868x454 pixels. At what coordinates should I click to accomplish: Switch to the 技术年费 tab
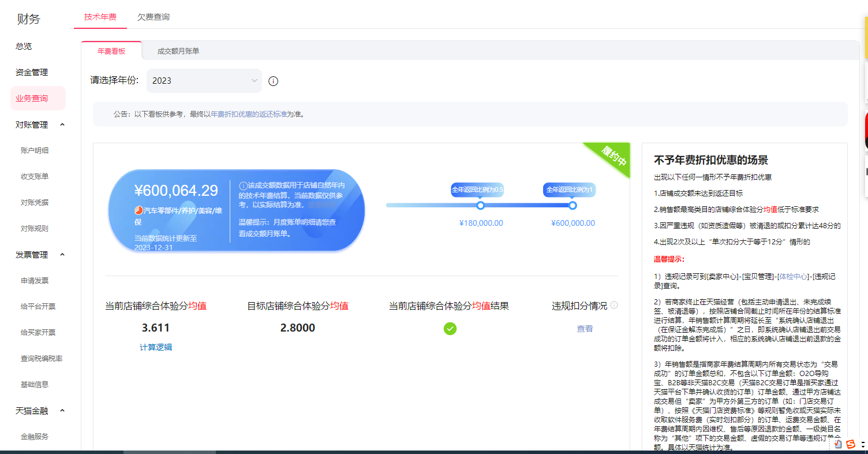[100, 17]
